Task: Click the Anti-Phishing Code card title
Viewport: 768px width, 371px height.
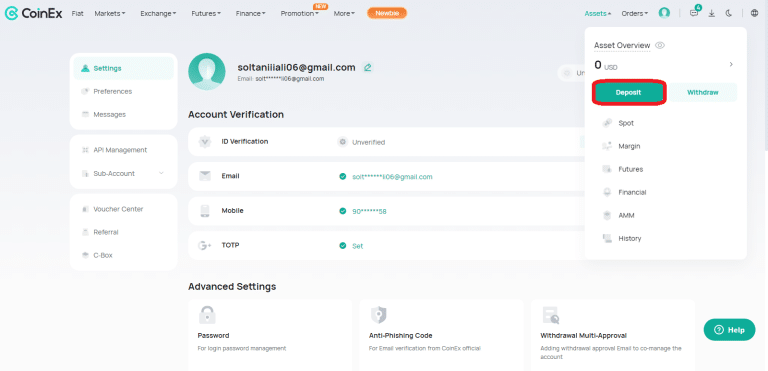Action: click(x=400, y=336)
